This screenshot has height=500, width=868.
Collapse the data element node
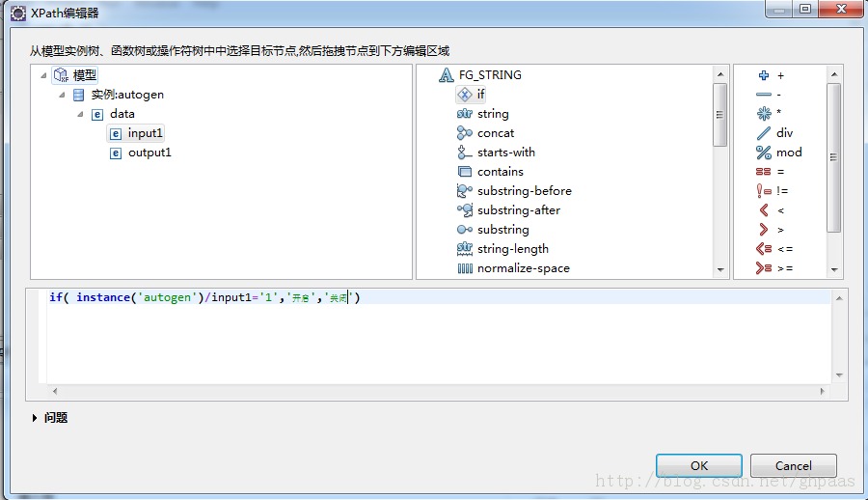click(x=81, y=114)
